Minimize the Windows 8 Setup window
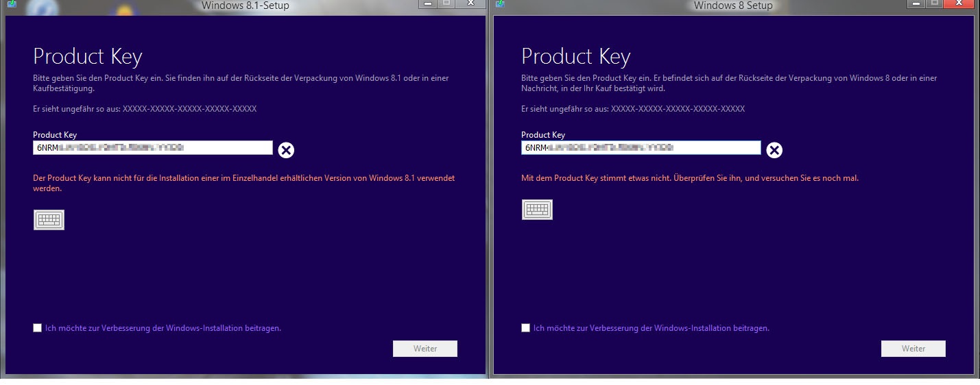980x385 pixels. (x=916, y=3)
